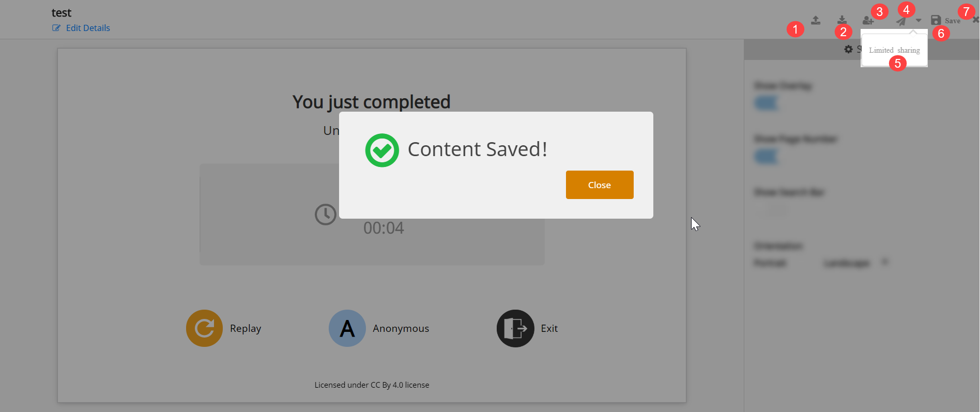Select the Portrait orientation option

[770, 263]
